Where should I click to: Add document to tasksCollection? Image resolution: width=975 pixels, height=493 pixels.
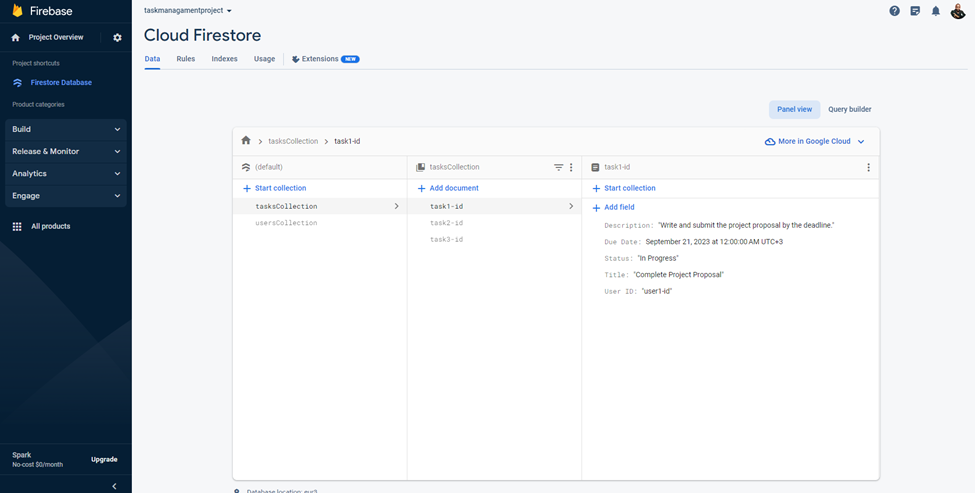[448, 188]
